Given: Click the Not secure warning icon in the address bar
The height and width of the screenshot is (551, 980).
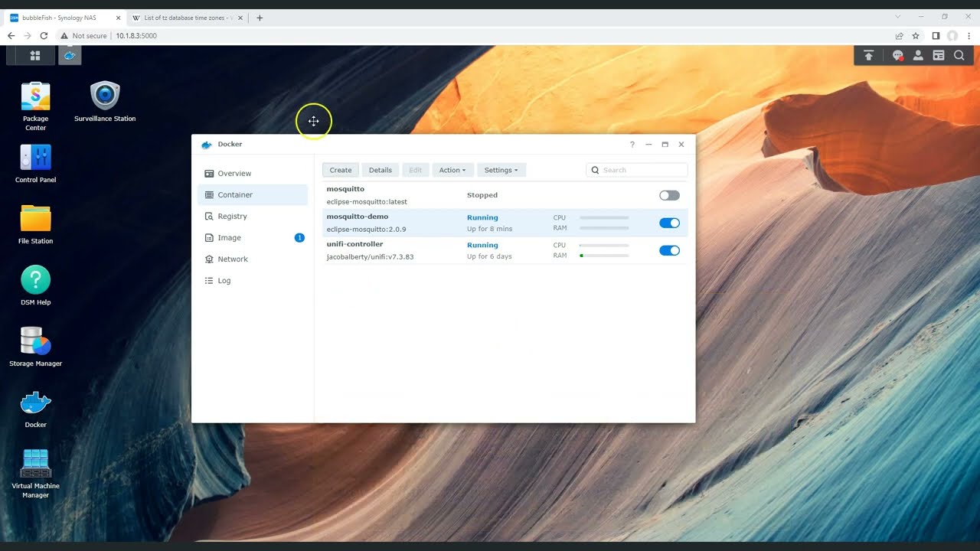Looking at the screenshot, I should [64, 35].
